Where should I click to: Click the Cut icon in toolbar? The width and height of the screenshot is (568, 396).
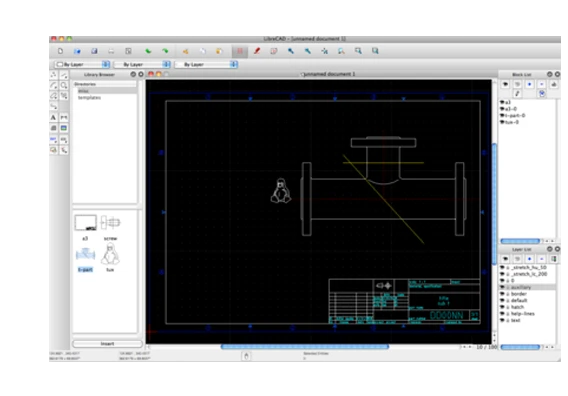click(185, 51)
